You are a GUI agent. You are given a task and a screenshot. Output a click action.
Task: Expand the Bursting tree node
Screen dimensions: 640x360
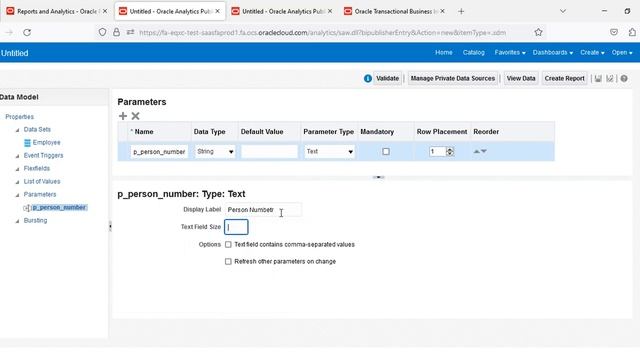(18, 221)
